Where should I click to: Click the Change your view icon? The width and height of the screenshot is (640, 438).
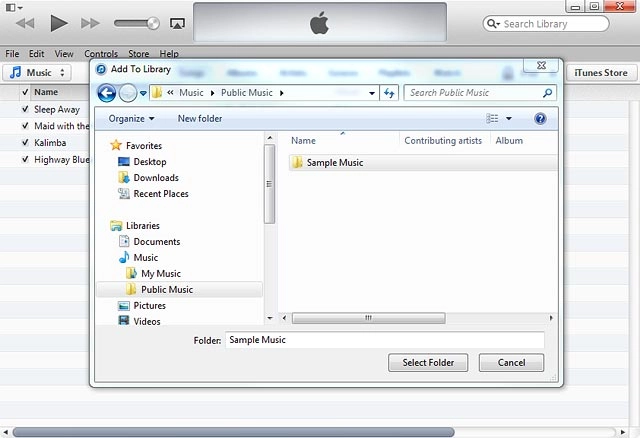492,118
